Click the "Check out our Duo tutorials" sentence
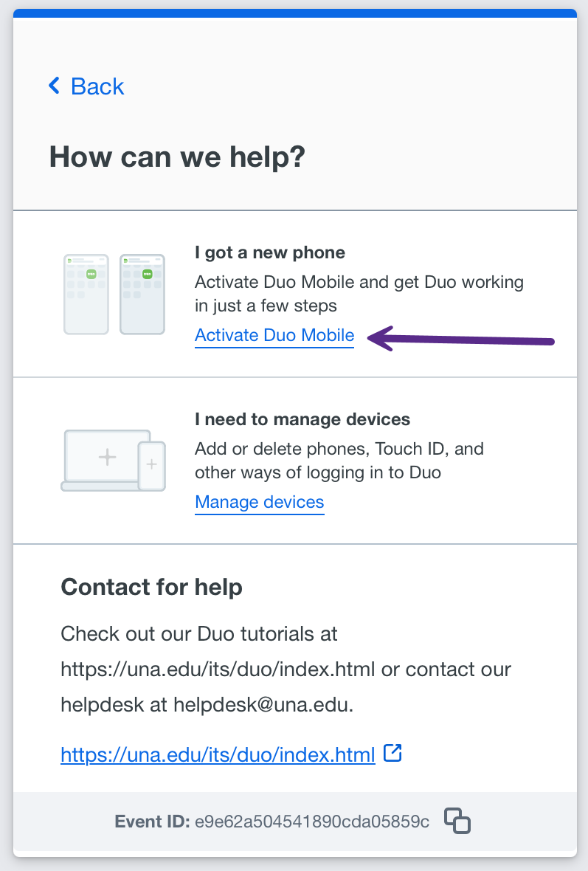Viewport: 588px width, 871px height. 199,633
